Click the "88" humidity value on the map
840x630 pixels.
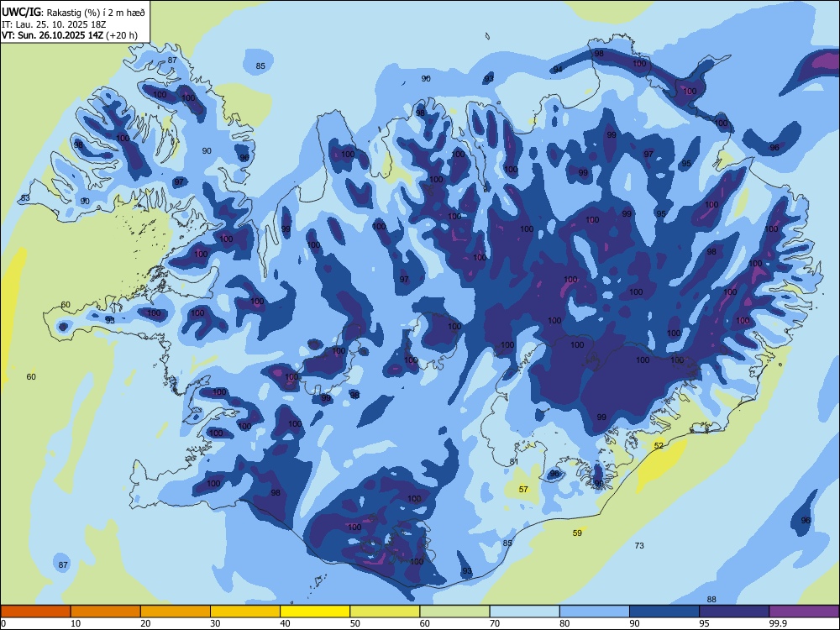711,600
